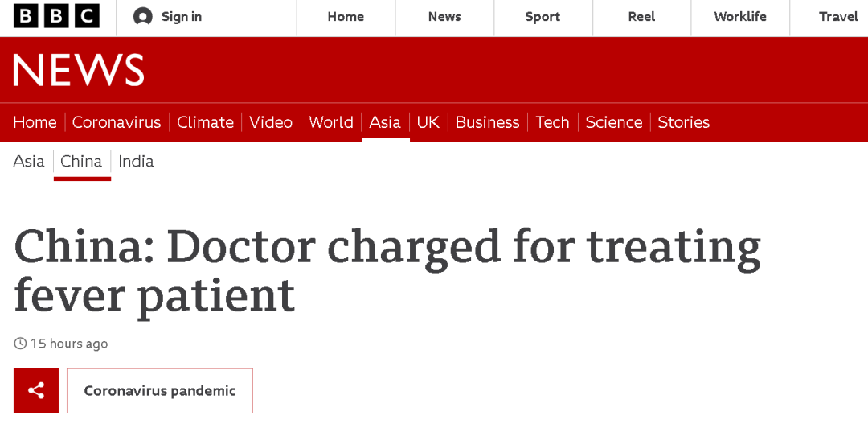Click the clock icon by timestamp

point(20,344)
